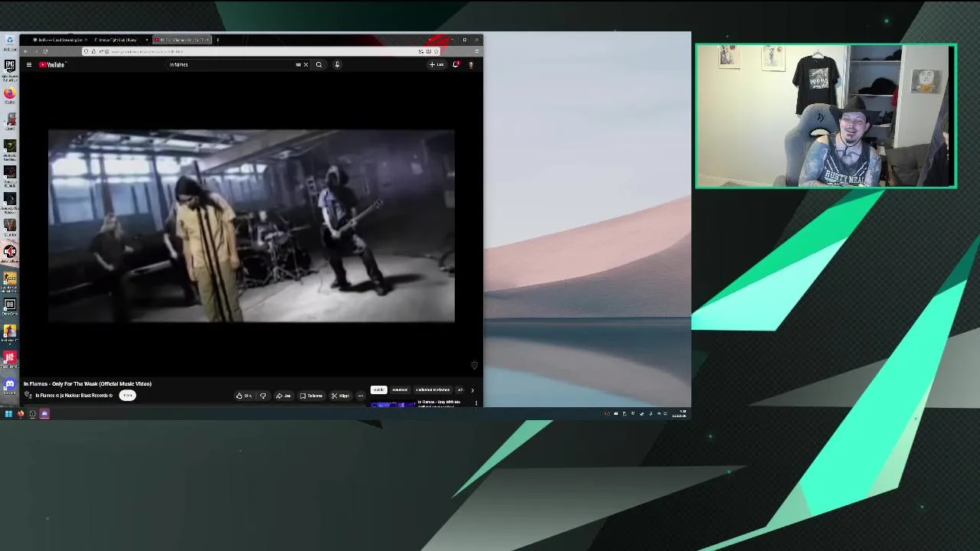Switch to the first browser tab

[58, 40]
